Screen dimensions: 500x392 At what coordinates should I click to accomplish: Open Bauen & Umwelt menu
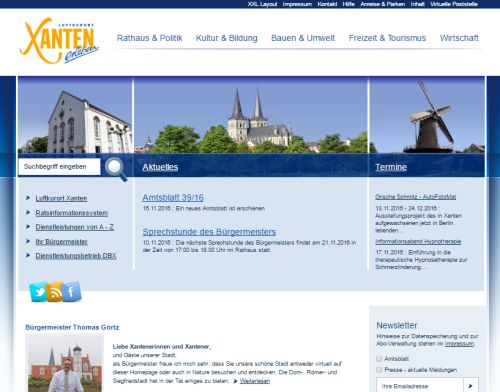point(303,38)
